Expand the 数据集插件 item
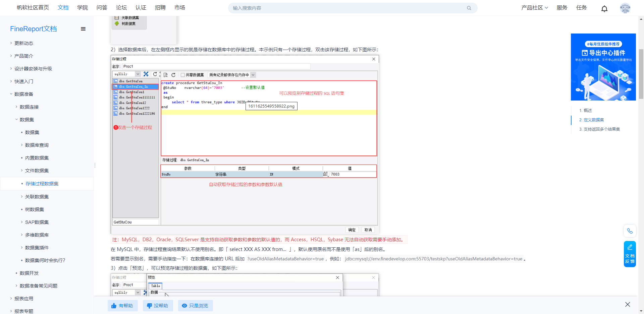The height and width of the screenshot is (314, 644). tap(37, 248)
